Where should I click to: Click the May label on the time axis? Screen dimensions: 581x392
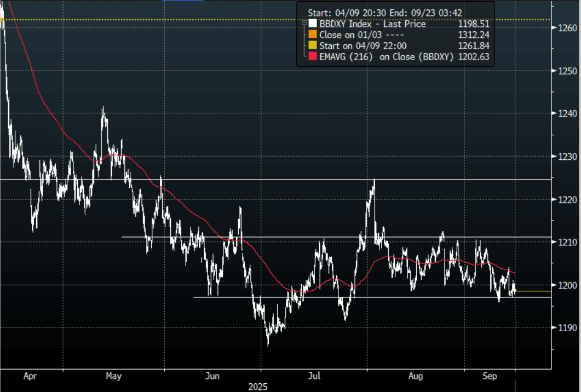pyautogui.click(x=113, y=376)
